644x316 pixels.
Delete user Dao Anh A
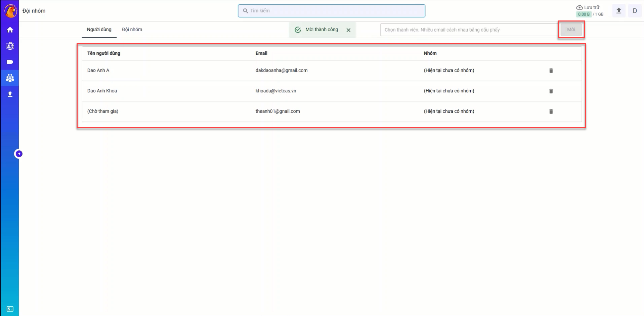[x=551, y=71]
